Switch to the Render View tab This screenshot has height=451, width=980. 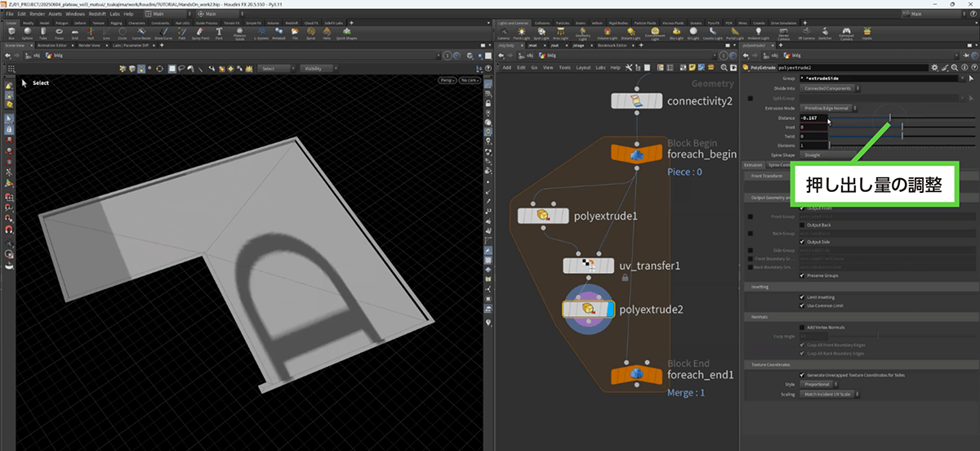[91, 45]
